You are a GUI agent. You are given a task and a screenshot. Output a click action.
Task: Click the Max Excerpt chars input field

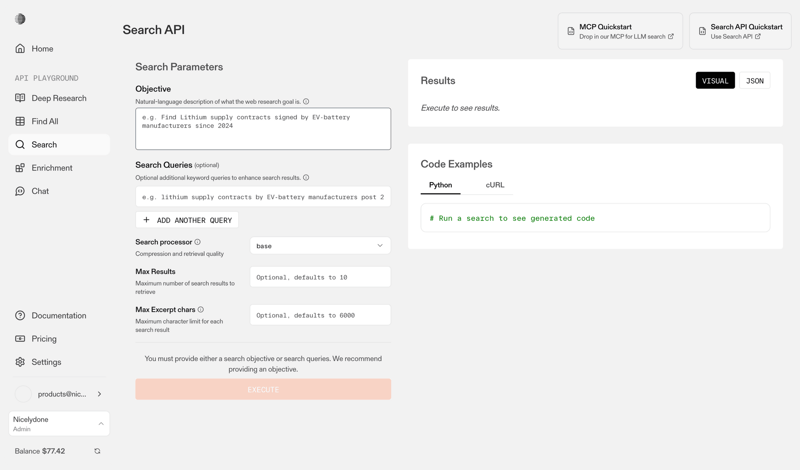(x=320, y=315)
